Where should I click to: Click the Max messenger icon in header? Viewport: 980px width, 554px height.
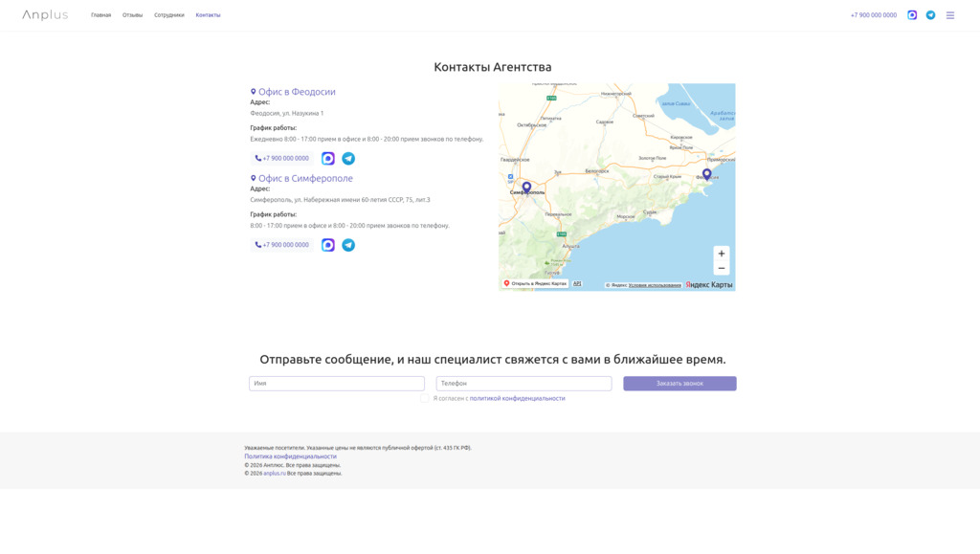pos(912,15)
